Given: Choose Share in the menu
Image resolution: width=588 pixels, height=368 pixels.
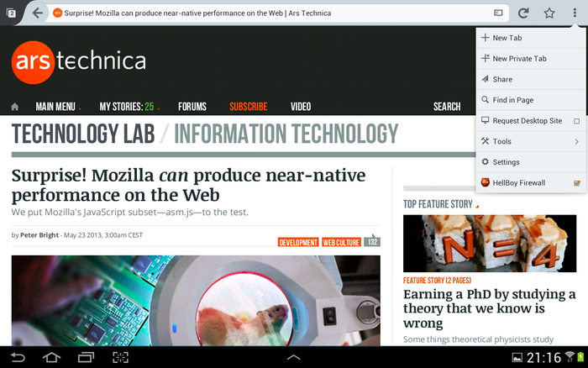Looking at the screenshot, I should pyautogui.click(x=531, y=79).
